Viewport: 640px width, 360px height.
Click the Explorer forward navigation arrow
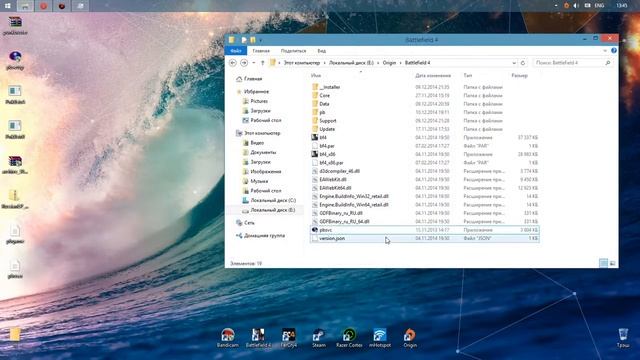pos(244,63)
